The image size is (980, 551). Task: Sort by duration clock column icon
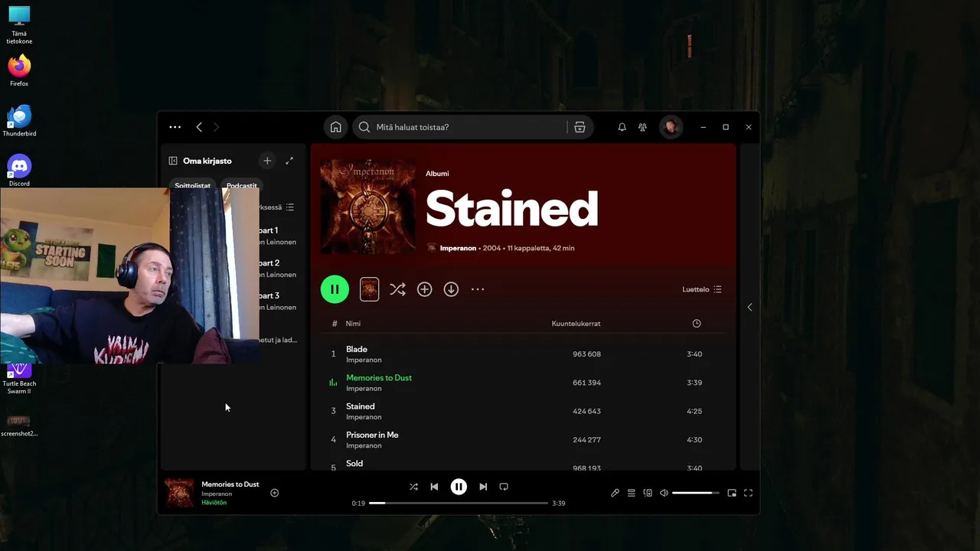point(696,324)
